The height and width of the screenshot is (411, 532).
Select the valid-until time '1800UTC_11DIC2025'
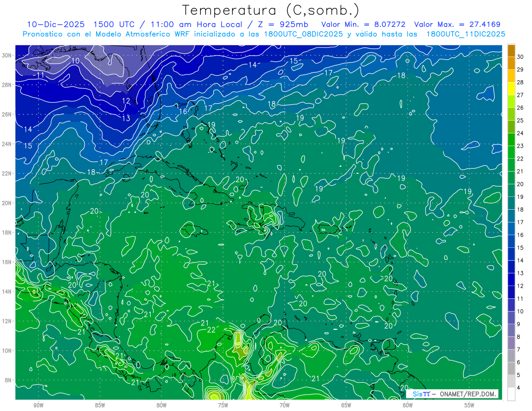465,34
